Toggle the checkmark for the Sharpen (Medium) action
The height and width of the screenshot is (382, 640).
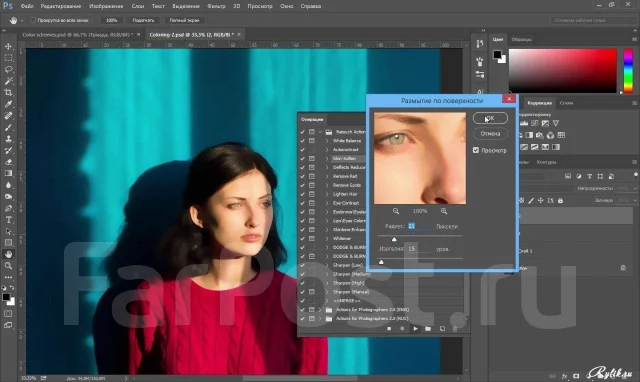tap(302, 274)
